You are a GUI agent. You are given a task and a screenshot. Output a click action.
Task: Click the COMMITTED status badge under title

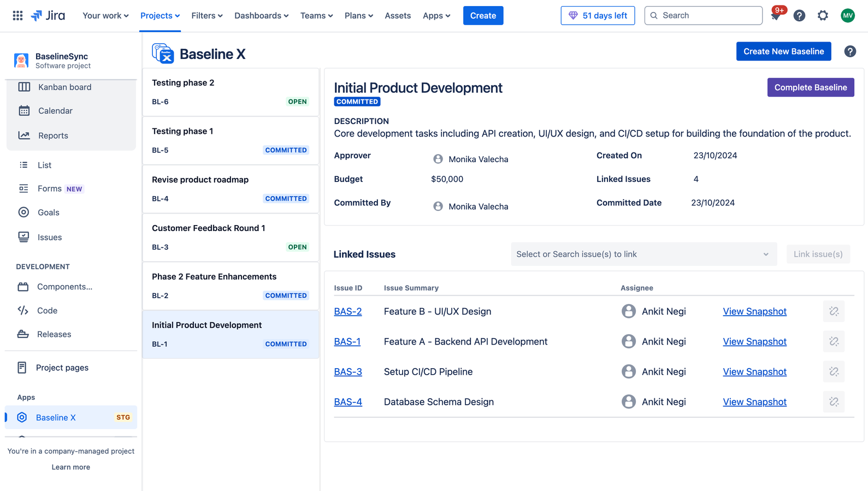357,102
